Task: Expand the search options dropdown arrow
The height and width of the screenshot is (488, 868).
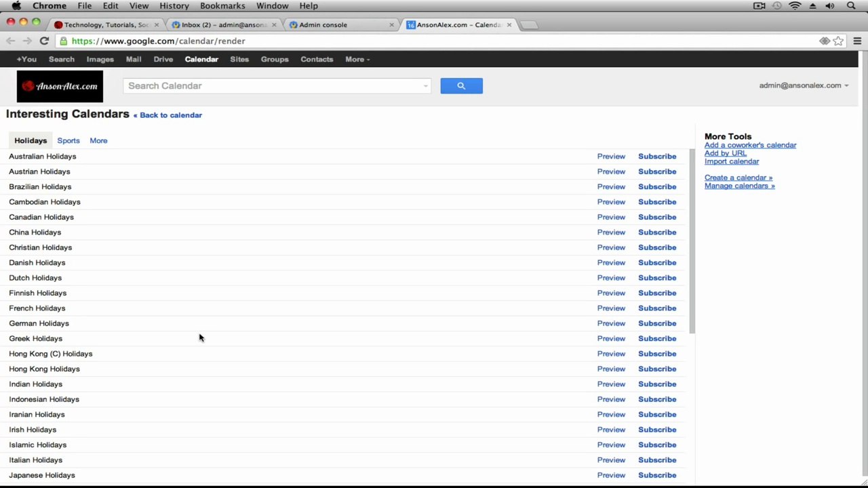Action: click(x=425, y=86)
